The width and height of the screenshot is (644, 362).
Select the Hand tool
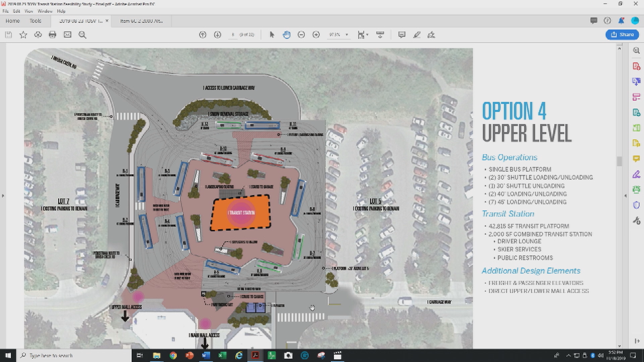(x=286, y=35)
